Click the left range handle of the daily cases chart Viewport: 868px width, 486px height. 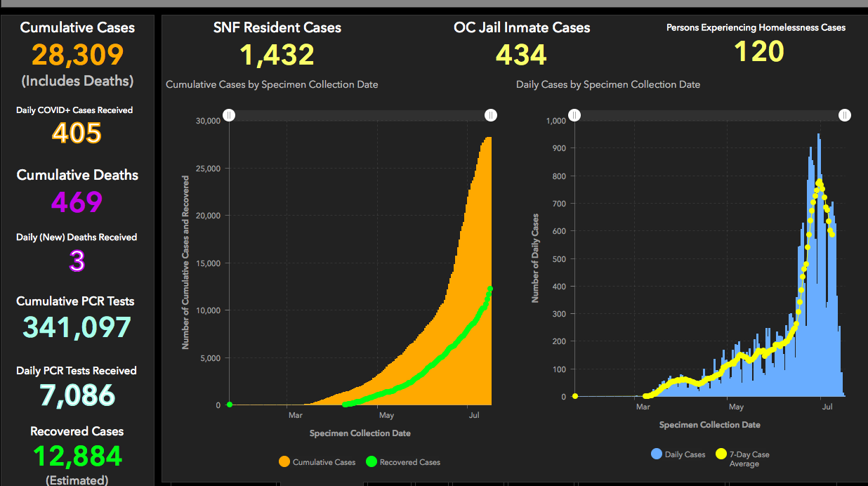pos(574,115)
